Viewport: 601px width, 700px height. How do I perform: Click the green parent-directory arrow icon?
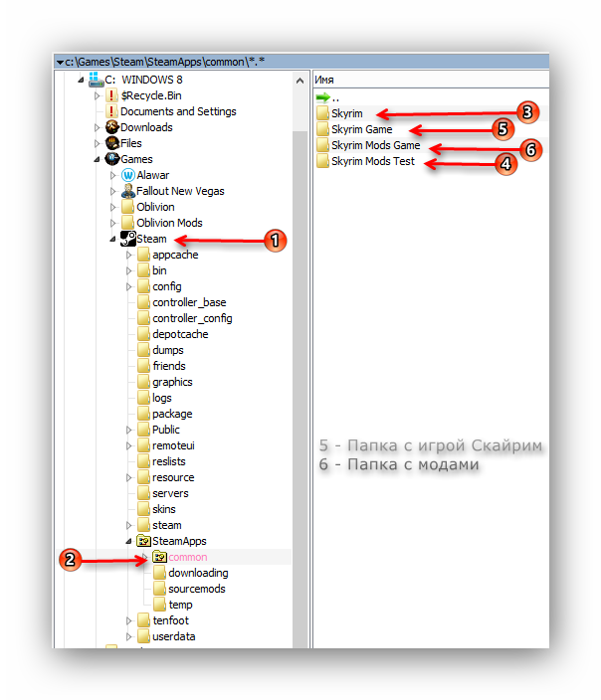coord(322,97)
